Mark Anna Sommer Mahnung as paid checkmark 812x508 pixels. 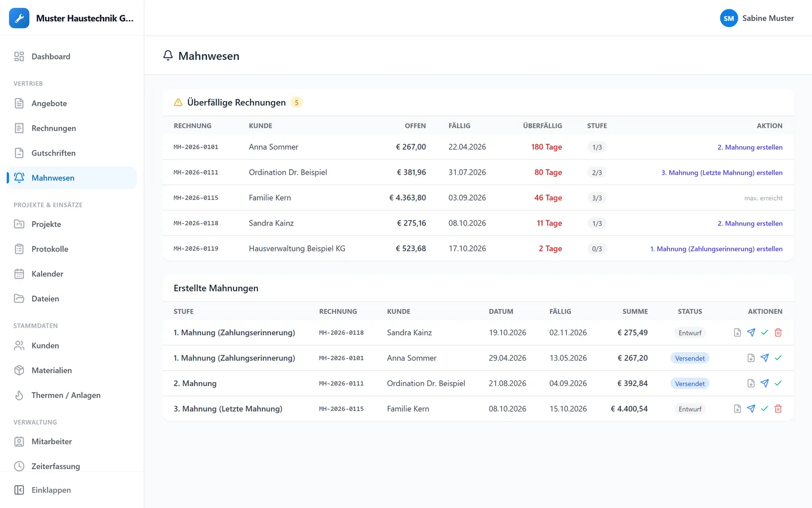pyautogui.click(x=778, y=358)
